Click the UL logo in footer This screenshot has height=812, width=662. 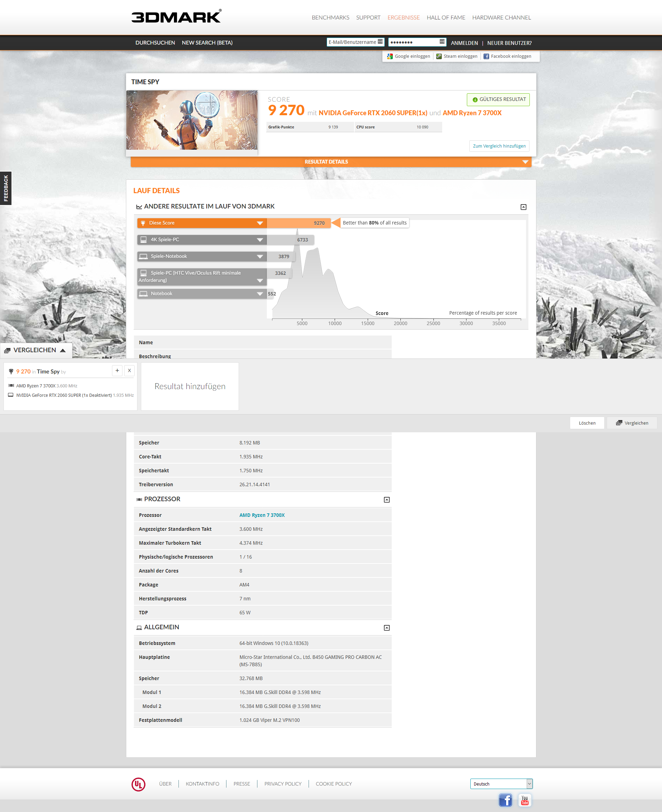click(138, 784)
